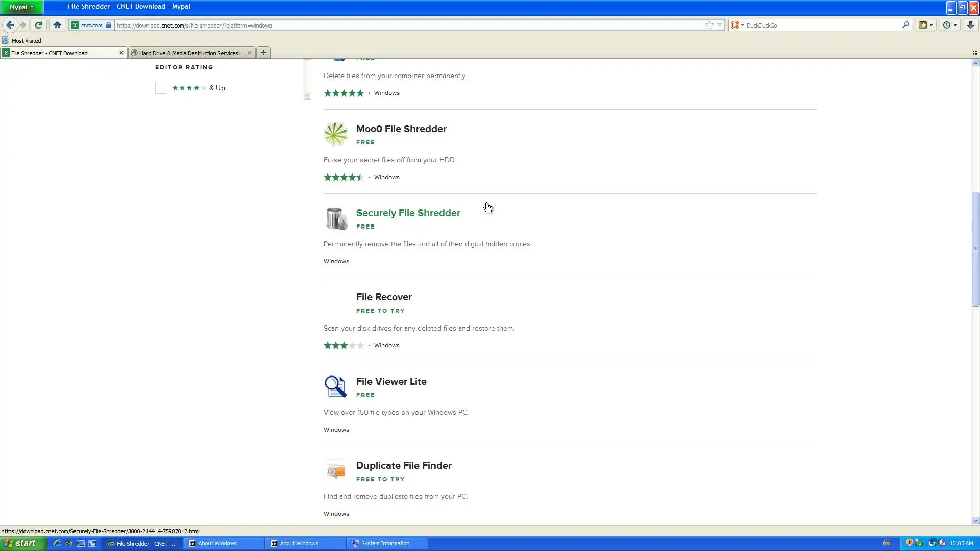
Task: Go to the Home page icon
Action: point(57,25)
